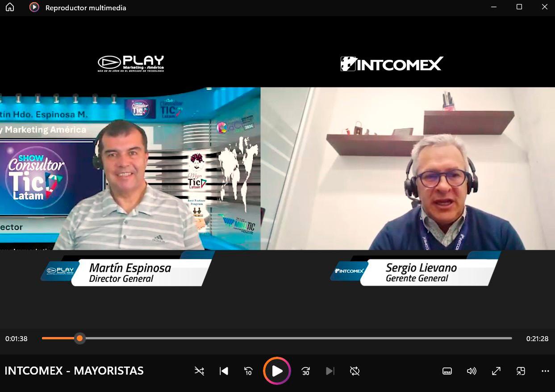
Task: Go to the Home page icon
Action: (10, 8)
